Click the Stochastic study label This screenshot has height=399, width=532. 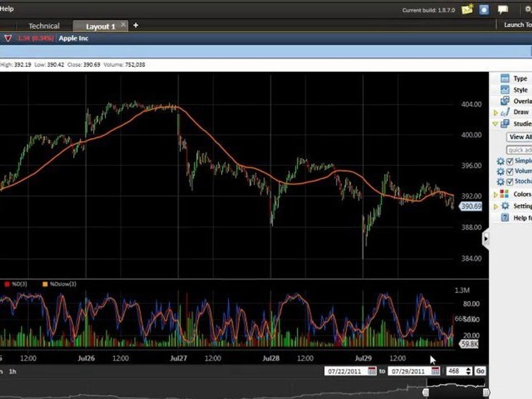[x=523, y=181]
